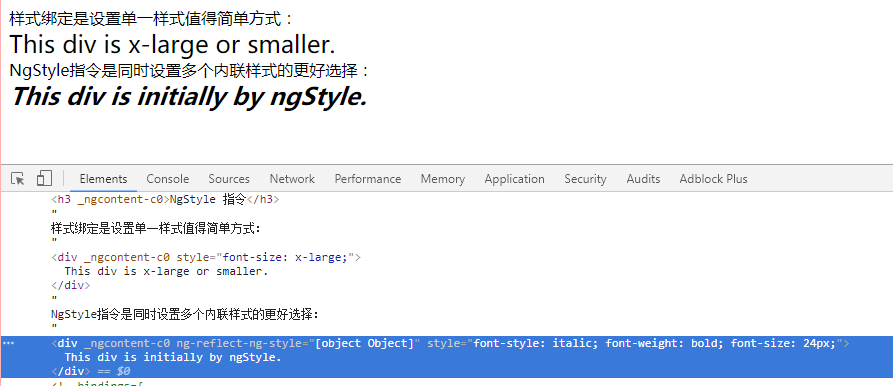Switch to the Console tab
893x386 pixels.
pos(167,179)
